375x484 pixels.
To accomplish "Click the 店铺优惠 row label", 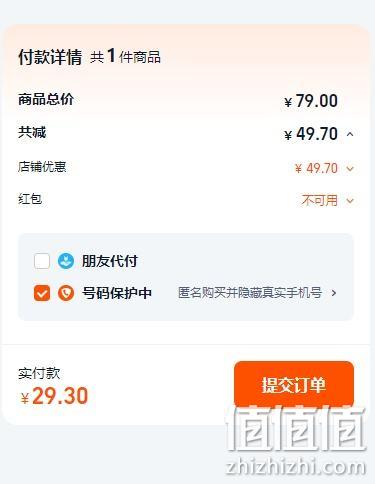I will (42, 167).
